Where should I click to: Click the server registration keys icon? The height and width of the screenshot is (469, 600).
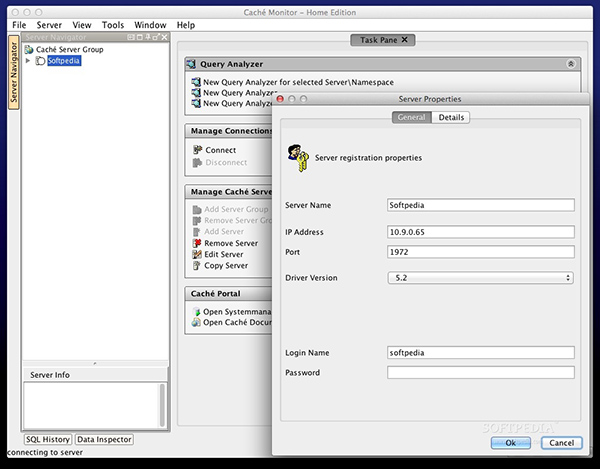point(298,158)
